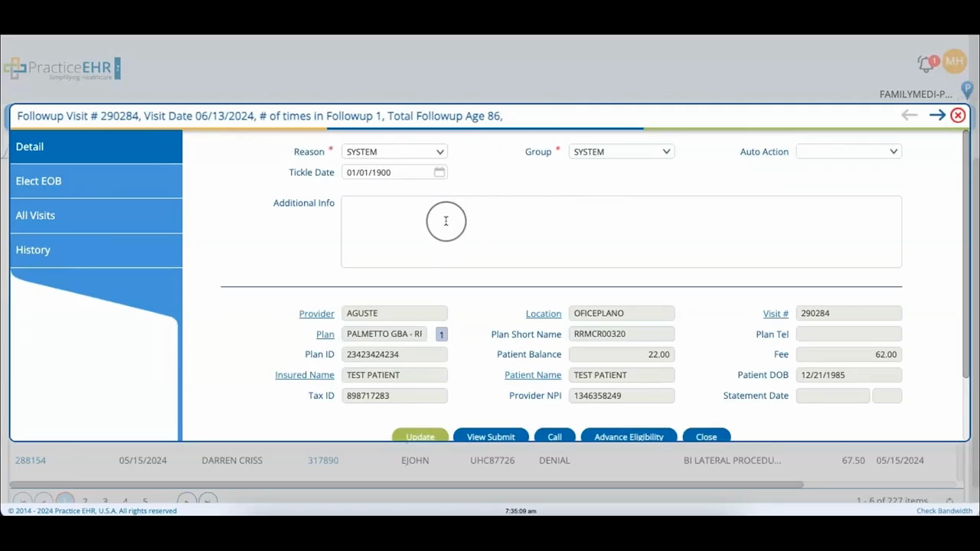Open the Patient Name link
The image size is (980, 551).
pos(533,375)
